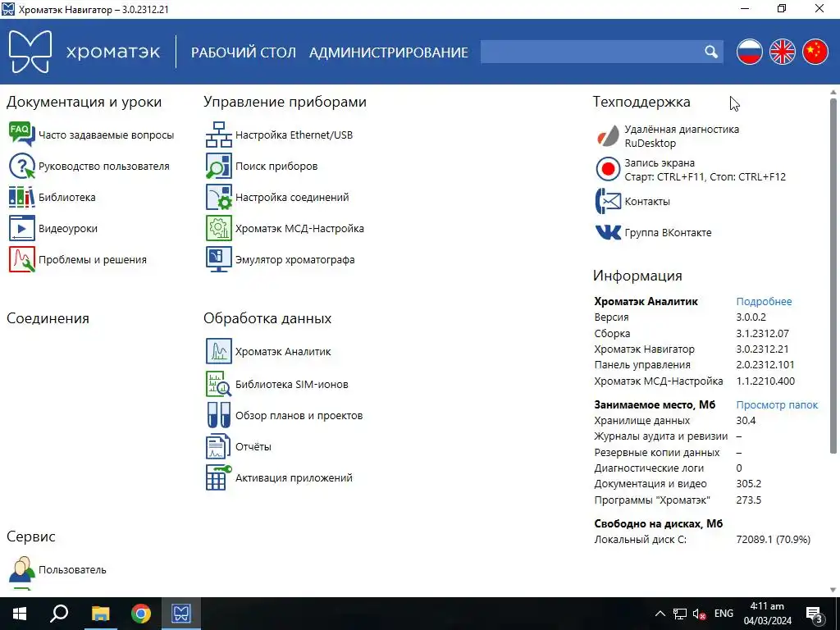Open the RuDesktop remote diagnostics icon
This screenshot has height=630, width=840.
click(608, 136)
